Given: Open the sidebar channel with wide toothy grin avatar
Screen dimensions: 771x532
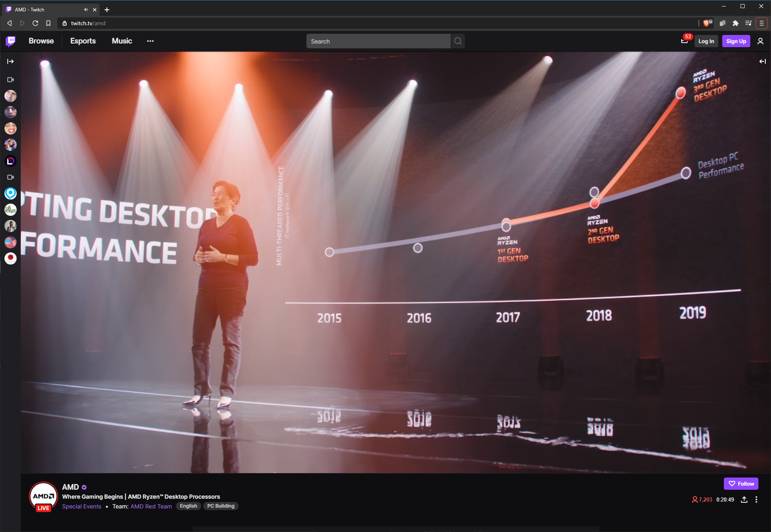Looking at the screenshot, I should (x=11, y=128).
